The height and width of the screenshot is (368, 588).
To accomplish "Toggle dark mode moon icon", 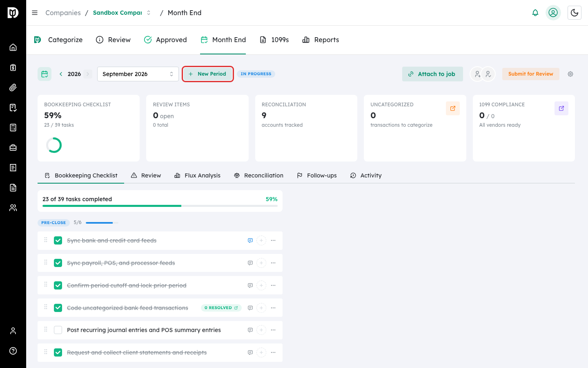I will click(x=575, y=13).
